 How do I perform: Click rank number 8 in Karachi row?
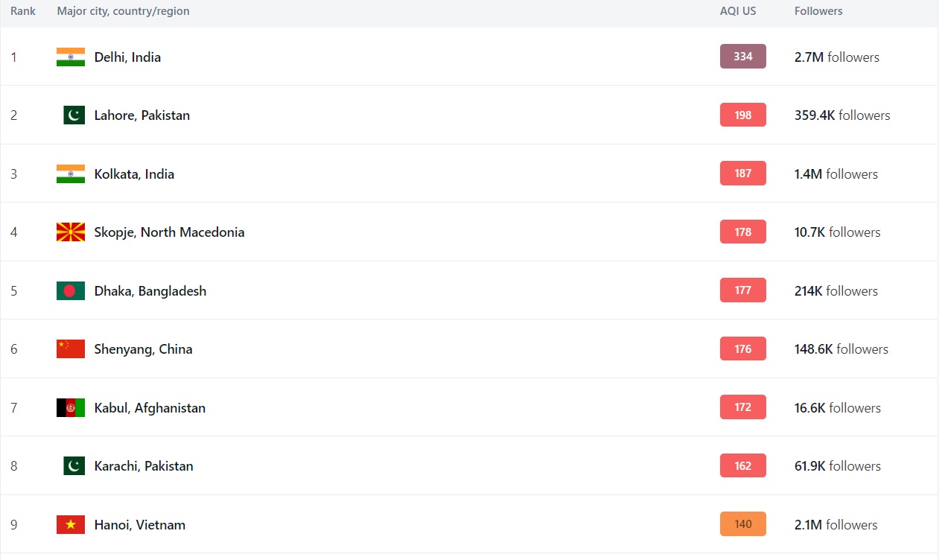tap(13, 466)
